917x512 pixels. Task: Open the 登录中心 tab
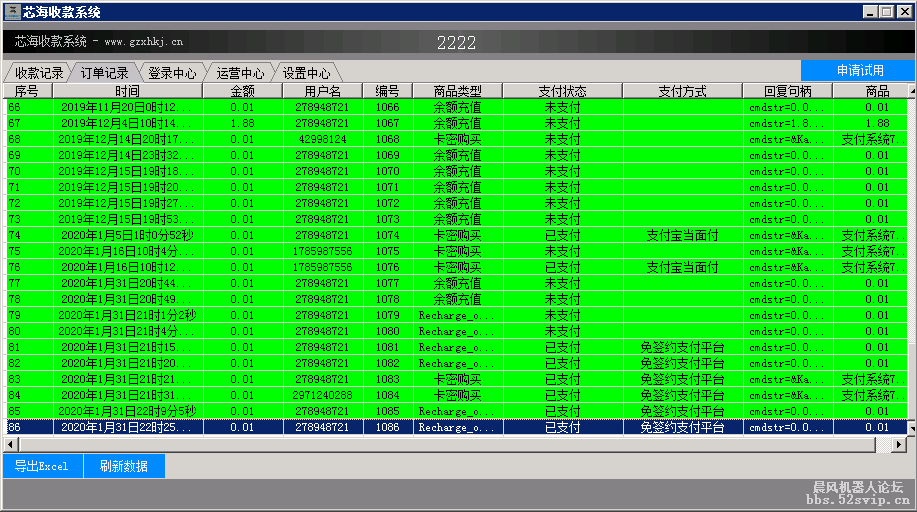click(172, 73)
